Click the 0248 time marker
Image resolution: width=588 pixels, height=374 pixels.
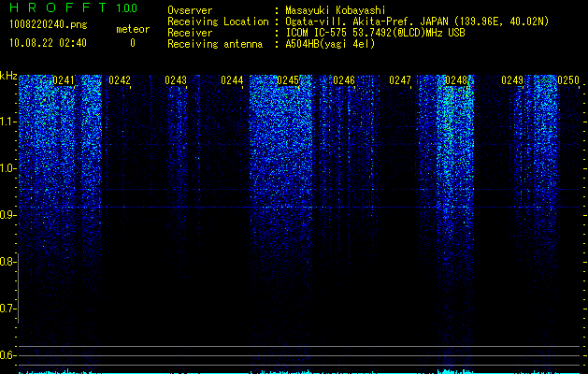click(x=456, y=80)
